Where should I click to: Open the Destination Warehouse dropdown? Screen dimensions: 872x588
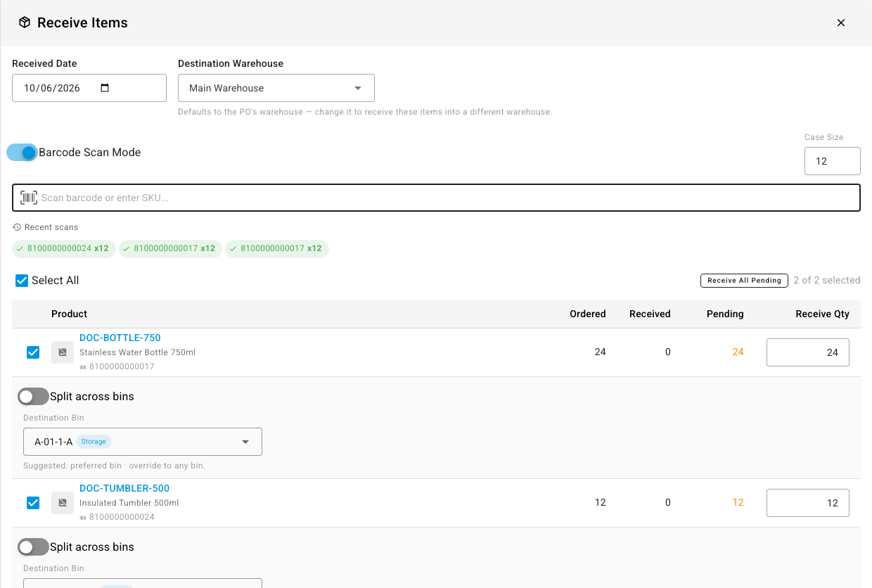pyautogui.click(x=276, y=88)
